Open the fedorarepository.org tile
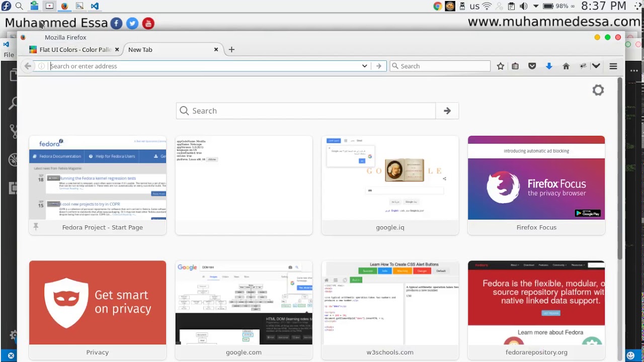Viewport: 644px width, 362px height. tap(536, 309)
